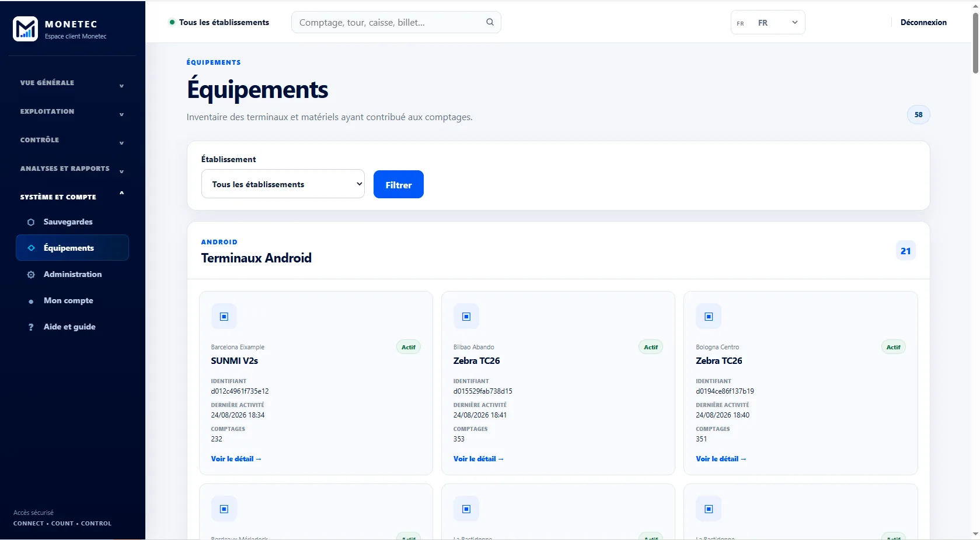Open Sauvegardes in the sidebar
Image resolution: width=980 pixels, height=540 pixels.
point(72,222)
